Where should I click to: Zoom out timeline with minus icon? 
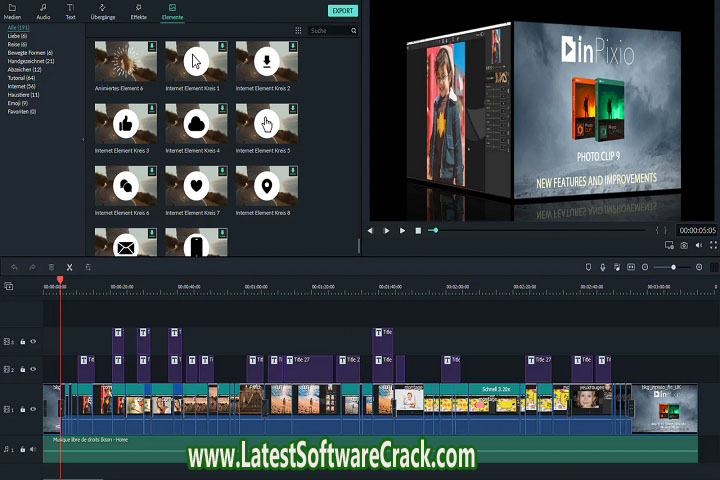tap(645, 267)
